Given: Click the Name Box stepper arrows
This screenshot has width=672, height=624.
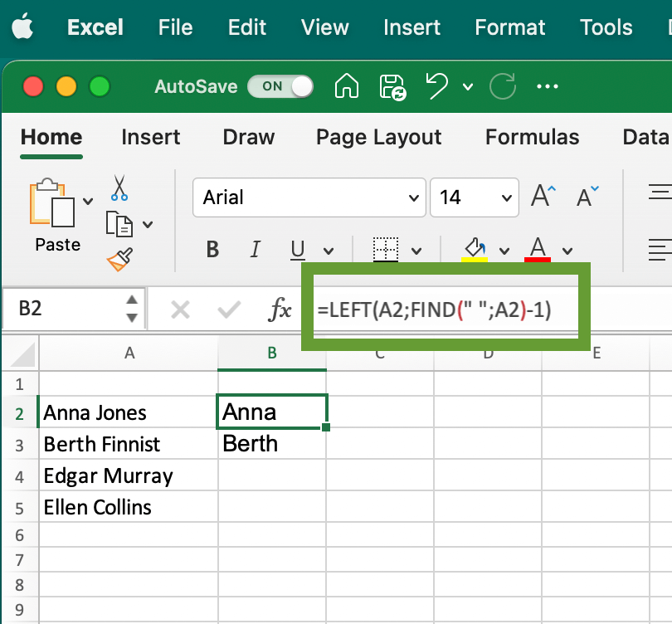Looking at the screenshot, I should 132,309.
